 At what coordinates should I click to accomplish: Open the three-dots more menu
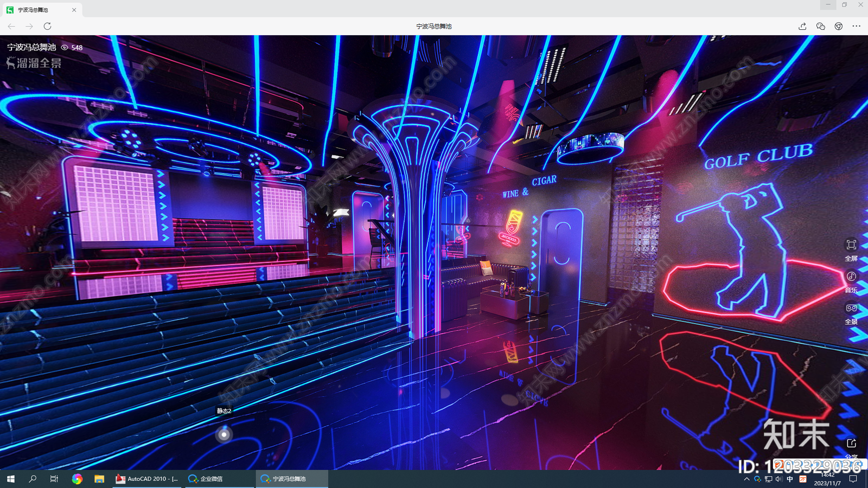857,26
